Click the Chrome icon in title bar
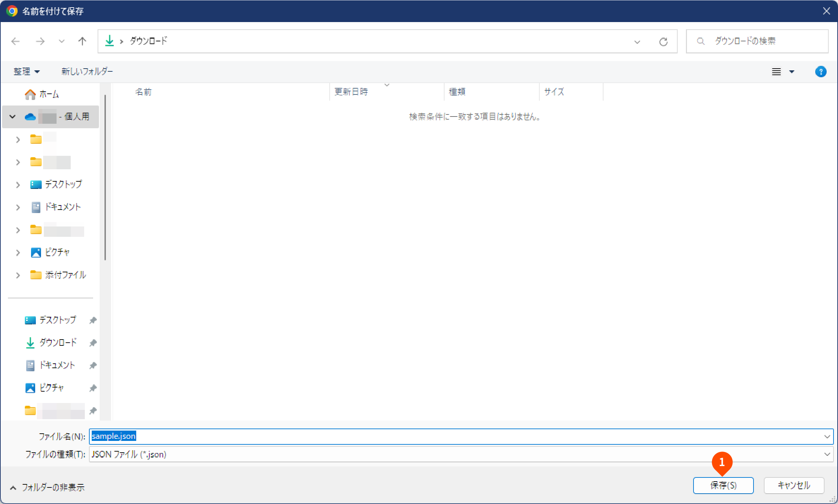The height and width of the screenshot is (504, 838). [x=12, y=11]
